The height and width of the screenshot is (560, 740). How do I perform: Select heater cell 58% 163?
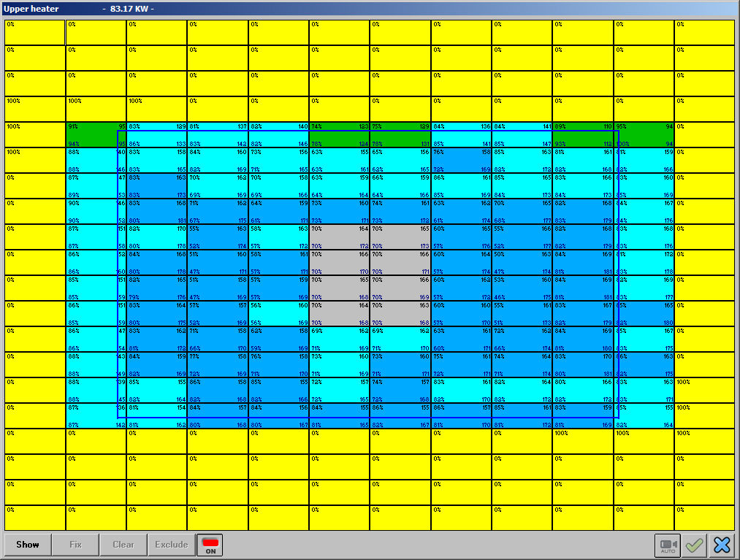(278, 237)
